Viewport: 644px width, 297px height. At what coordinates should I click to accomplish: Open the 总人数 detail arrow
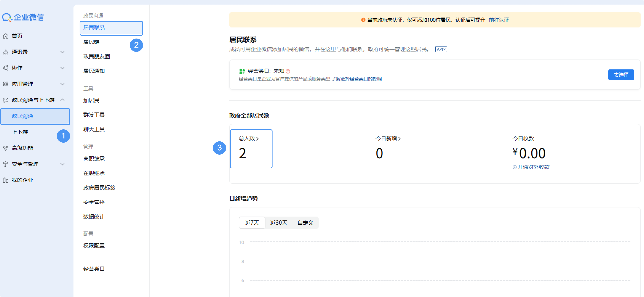[257, 139]
